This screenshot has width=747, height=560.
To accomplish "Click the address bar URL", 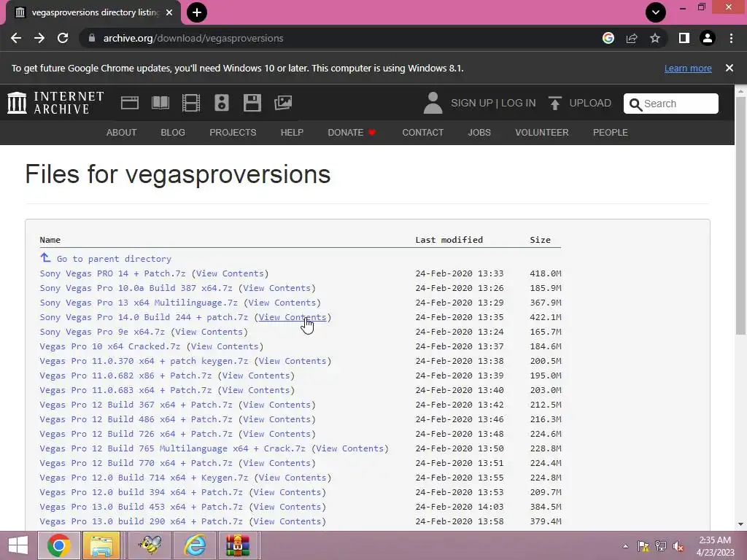I will click(193, 38).
